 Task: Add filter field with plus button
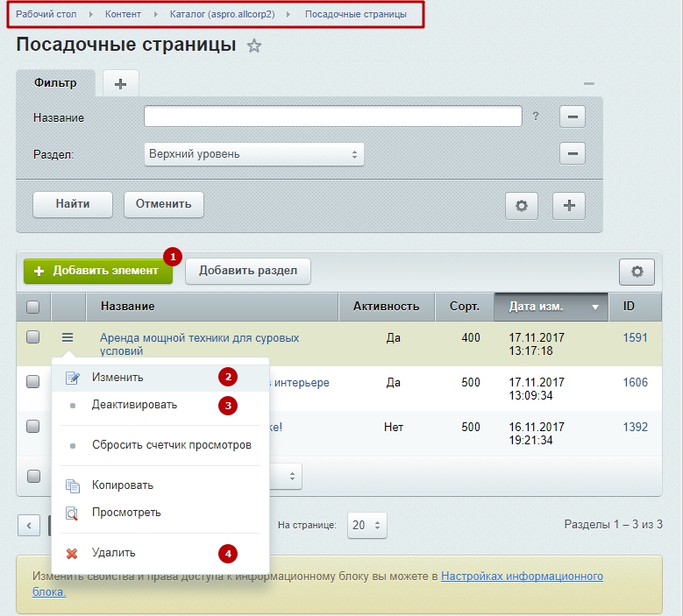pos(569,205)
